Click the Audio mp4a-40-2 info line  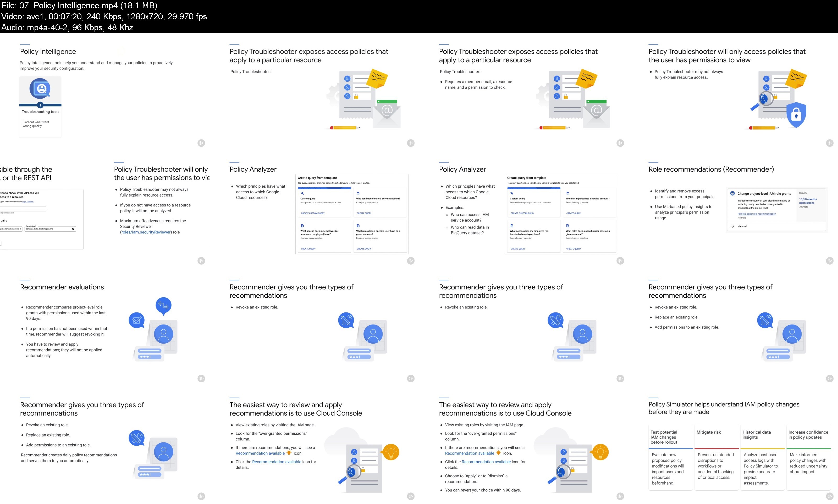pyautogui.click(x=67, y=27)
